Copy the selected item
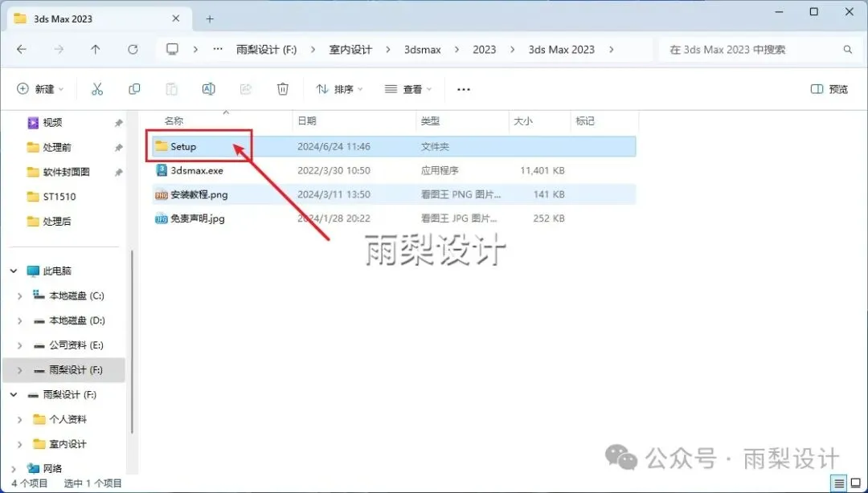The width and height of the screenshot is (868, 493). point(134,88)
